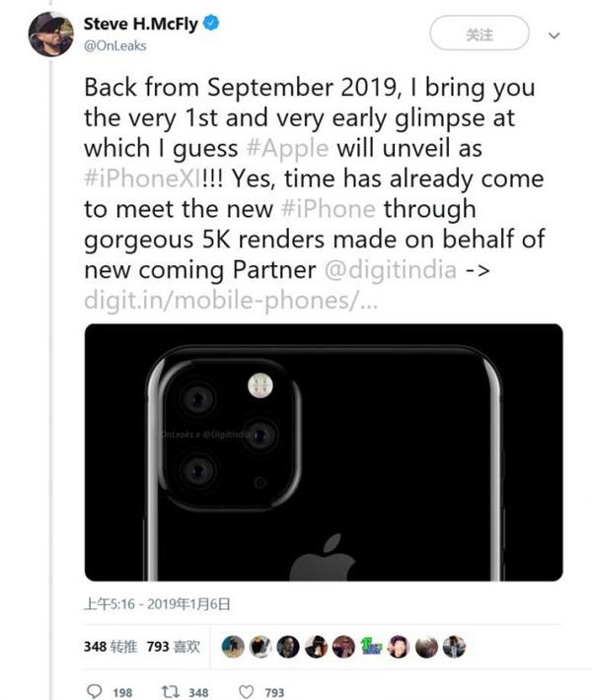Click the heart like icon
This screenshot has width=592, height=700.
pos(247,692)
